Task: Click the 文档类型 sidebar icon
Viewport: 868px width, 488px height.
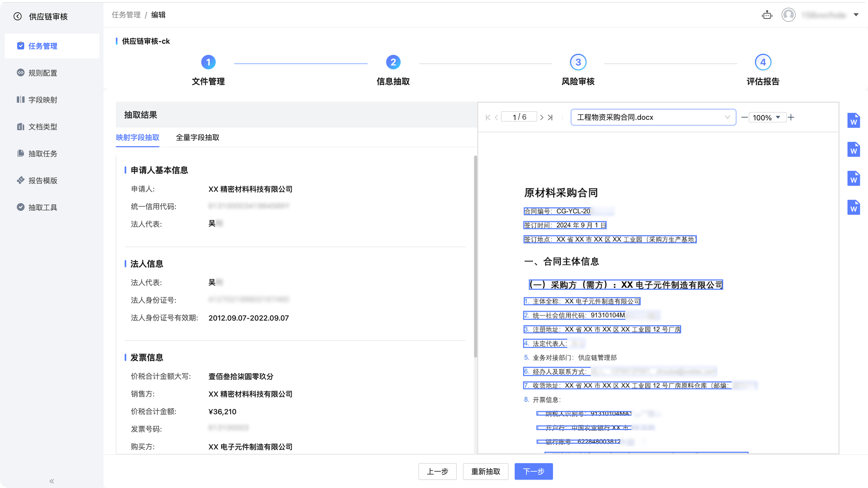Action: (x=21, y=126)
